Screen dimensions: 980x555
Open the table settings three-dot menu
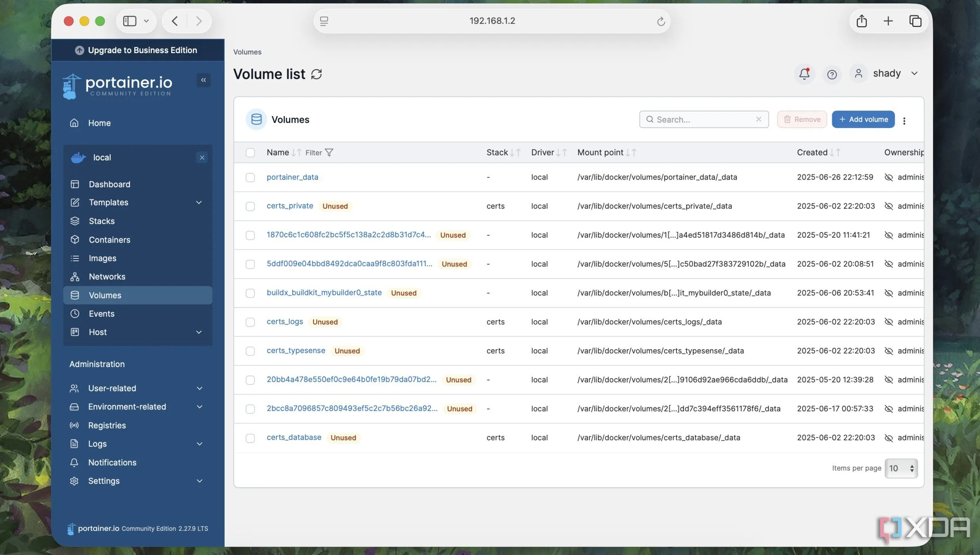coord(904,121)
